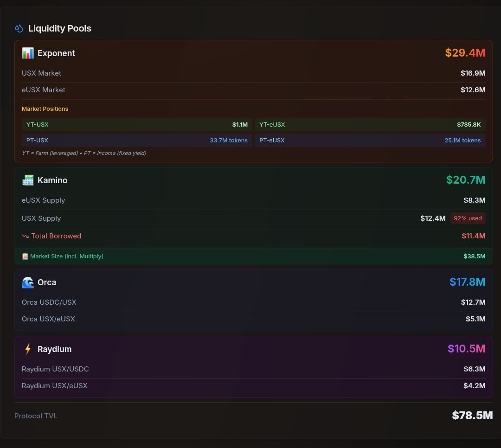The width and height of the screenshot is (501, 448).
Task: Select the Total Borrowed label
Action: (56, 236)
